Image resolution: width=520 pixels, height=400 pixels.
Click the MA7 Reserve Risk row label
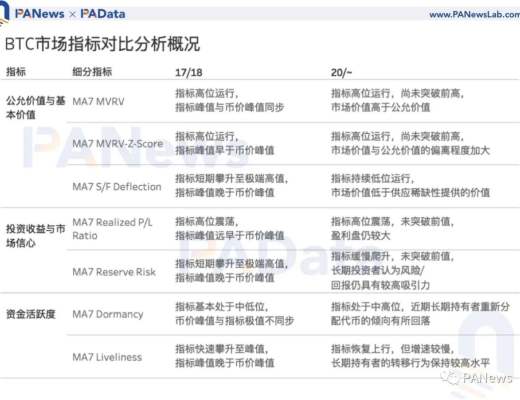114,272
